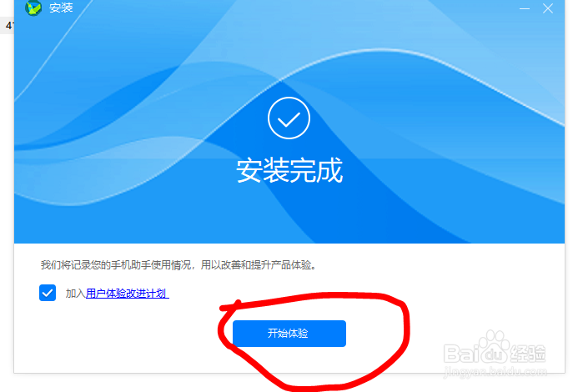Click the partially visible 4 item at left edge
Viewport: 578px width, 392px height.
[x=7, y=26]
